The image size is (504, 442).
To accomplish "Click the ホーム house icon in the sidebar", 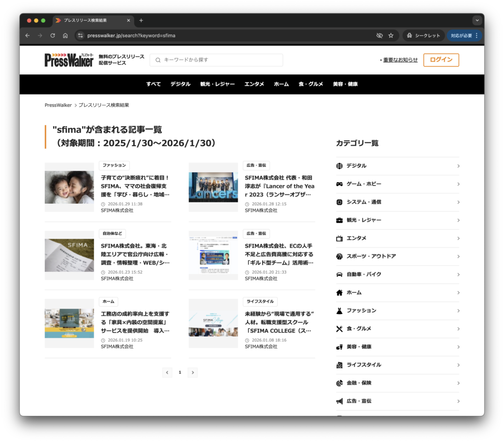I will pos(339,292).
